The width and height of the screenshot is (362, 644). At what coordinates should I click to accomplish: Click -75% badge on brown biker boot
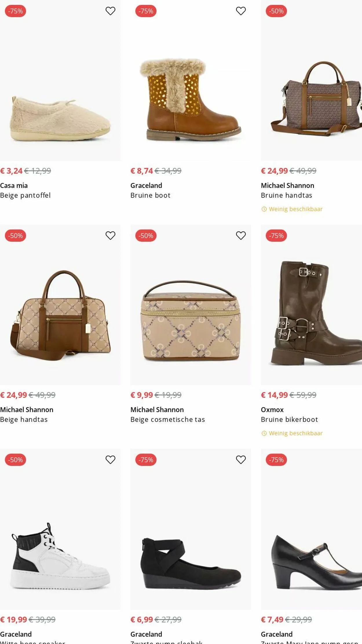(276, 236)
